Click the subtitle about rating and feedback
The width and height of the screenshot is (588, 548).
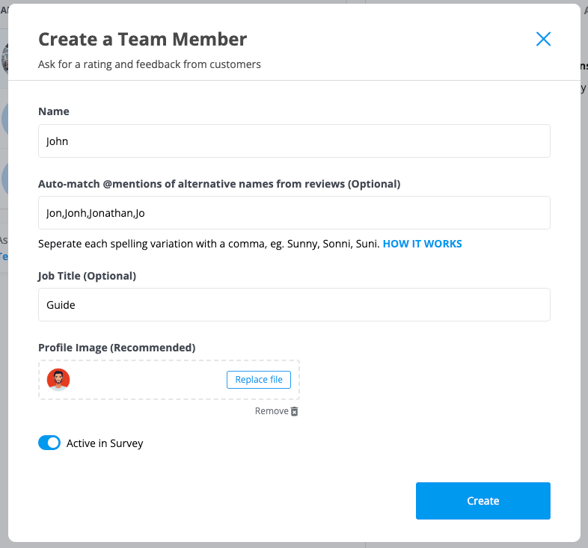click(149, 64)
